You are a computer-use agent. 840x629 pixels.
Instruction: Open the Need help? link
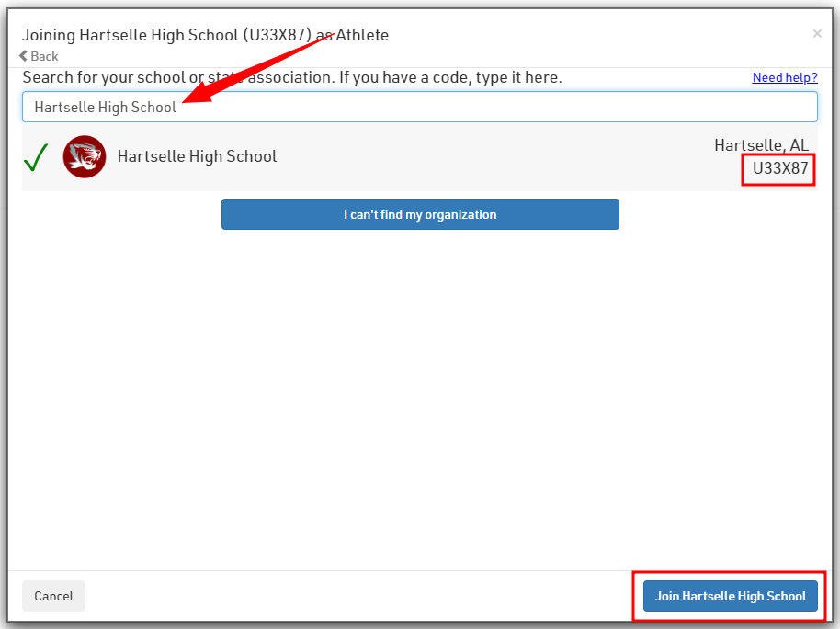(784, 77)
